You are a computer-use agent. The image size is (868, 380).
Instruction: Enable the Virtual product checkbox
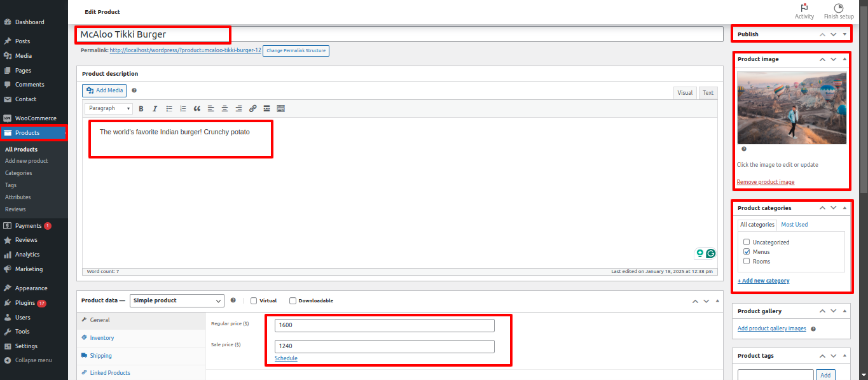pyautogui.click(x=254, y=301)
